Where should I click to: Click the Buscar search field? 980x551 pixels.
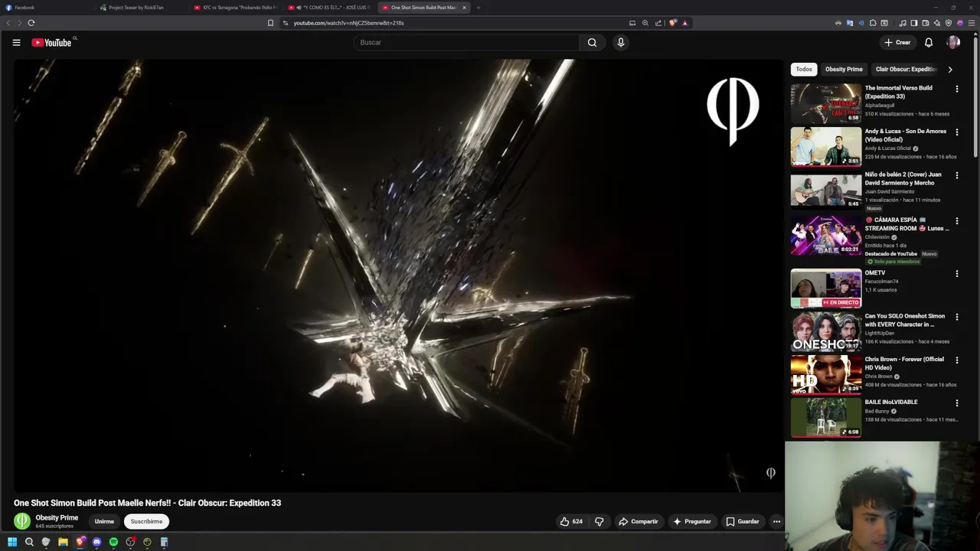click(x=465, y=43)
